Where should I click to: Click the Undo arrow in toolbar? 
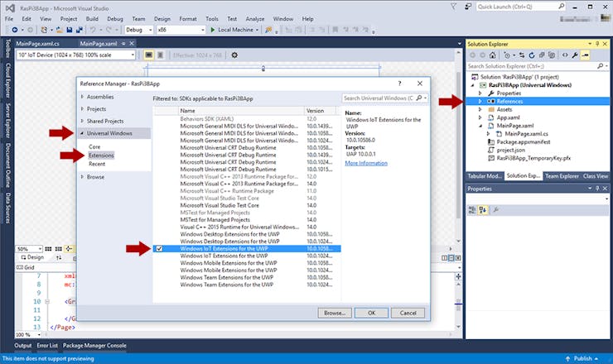93,30
